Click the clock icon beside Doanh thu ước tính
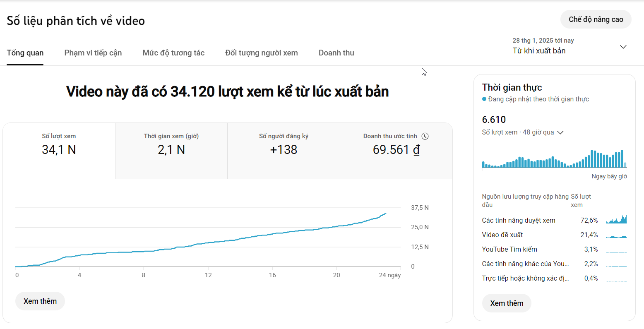The height and width of the screenshot is (329, 644). 425,136
